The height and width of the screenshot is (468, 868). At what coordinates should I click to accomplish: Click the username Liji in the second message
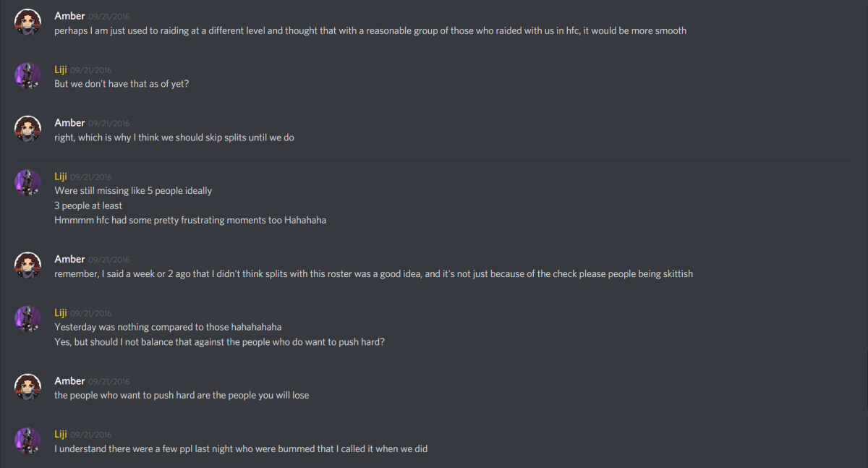pos(61,69)
